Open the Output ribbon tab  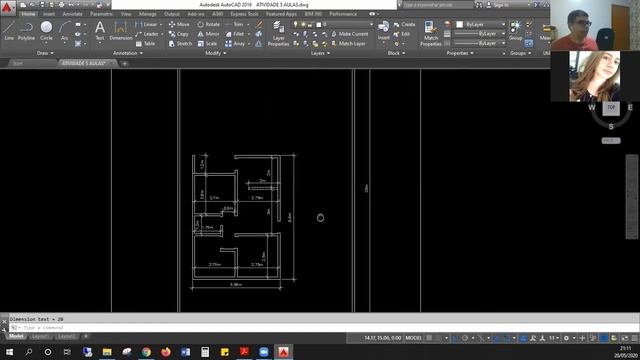[x=171, y=14]
